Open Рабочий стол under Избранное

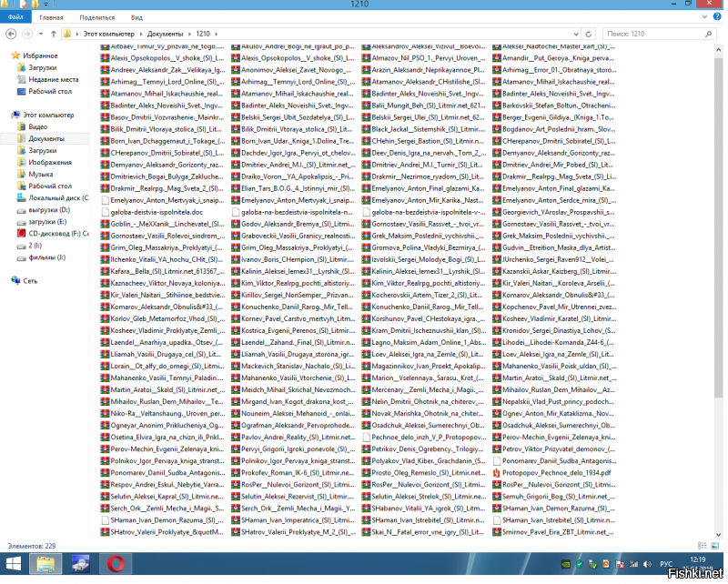pyautogui.click(x=45, y=92)
